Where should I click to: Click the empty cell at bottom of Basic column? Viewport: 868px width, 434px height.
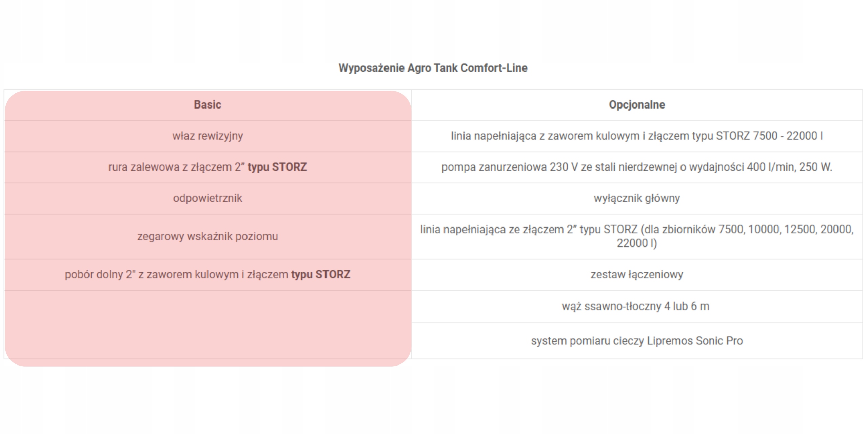tap(208, 324)
